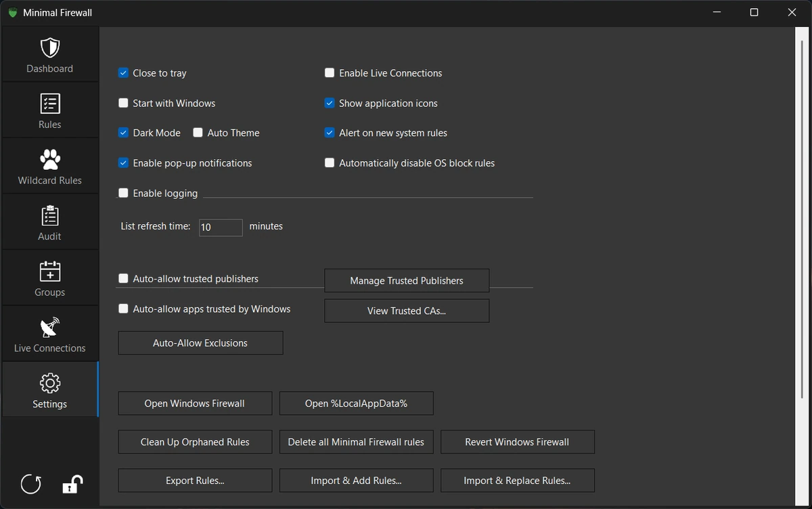Image resolution: width=812 pixels, height=509 pixels.
Task: Open Auto-Allow Exclusions
Action: (200, 343)
